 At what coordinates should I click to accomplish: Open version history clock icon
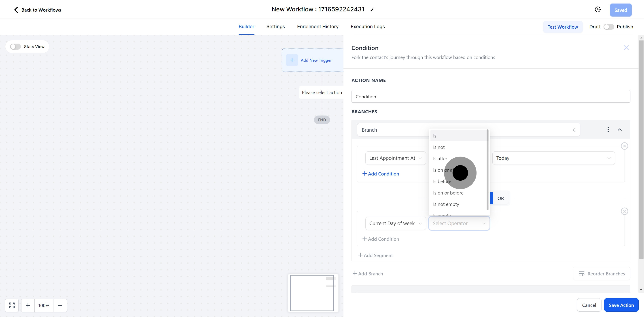tap(597, 9)
